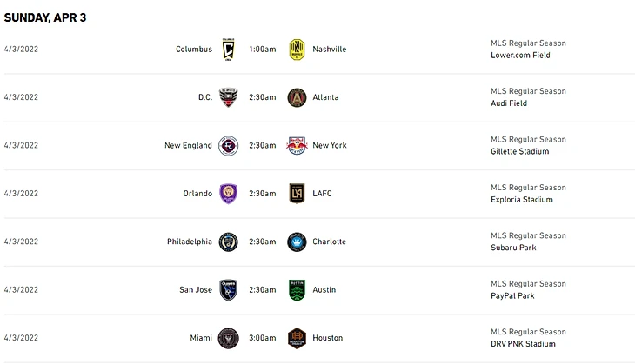
Task: Click the Columbus Crew team logo
Action: 228,49
